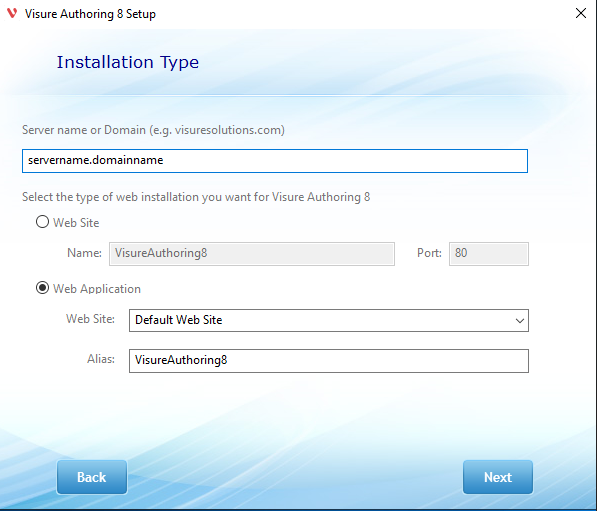Open the Web Site dropdown arrow
Screen dimensions: 597x511
(x=520, y=321)
